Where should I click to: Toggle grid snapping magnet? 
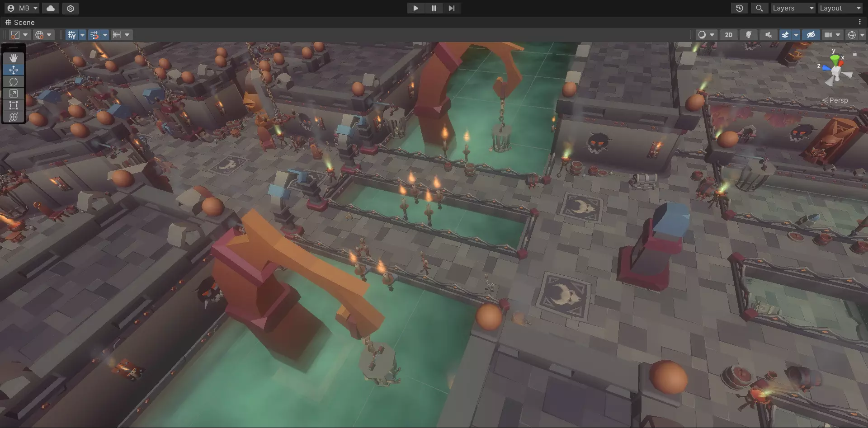(94, 35)
